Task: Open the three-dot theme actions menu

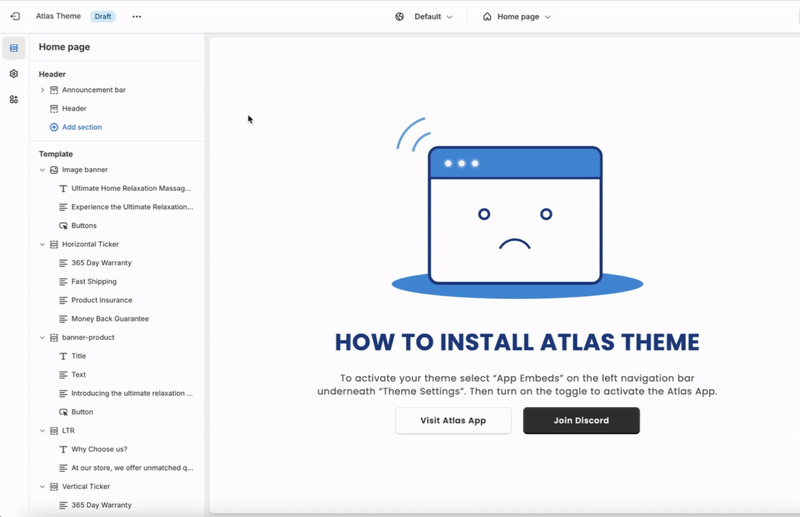Action: pos(137,16)
